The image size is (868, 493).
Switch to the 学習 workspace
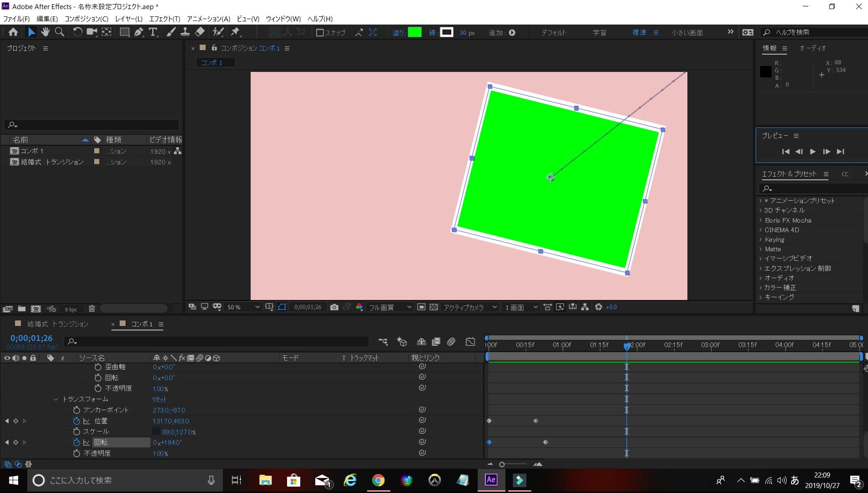click(599, 33)
